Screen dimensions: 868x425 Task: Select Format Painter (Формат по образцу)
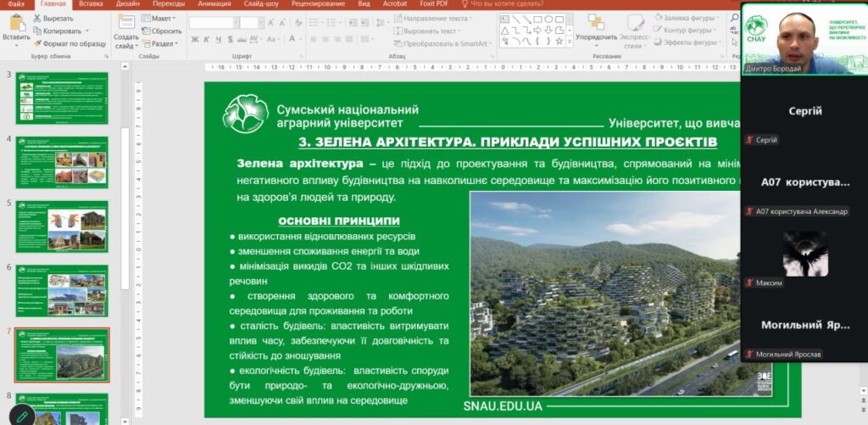pyautogui.click(x=38, y=43)
